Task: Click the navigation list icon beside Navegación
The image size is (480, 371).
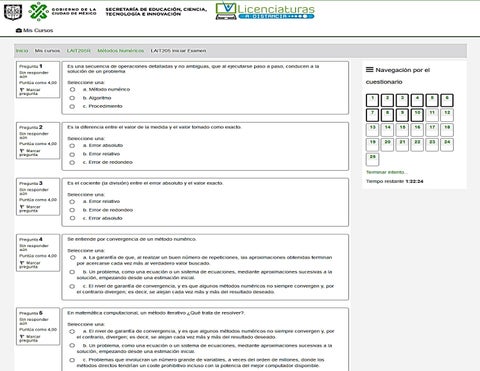Action: (x=369, y=70)
